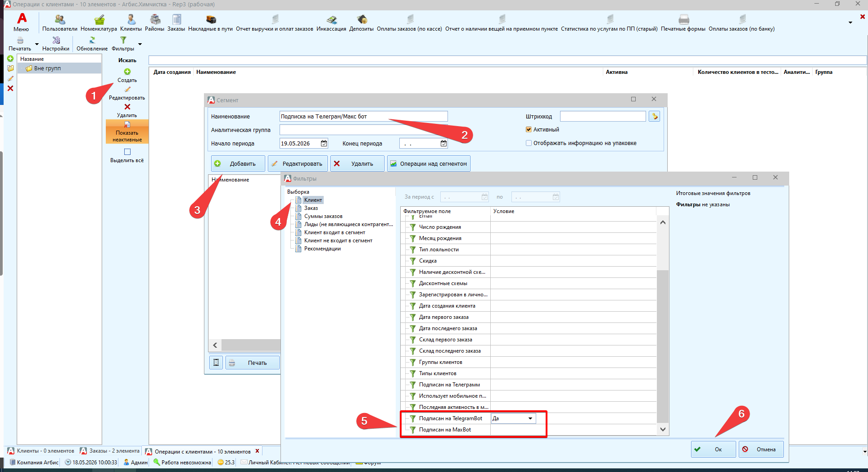The height and width of the screenshot is (472, 868).
Task: Select Рекомендации in the Выборка tree
Action: click(322, 249)
